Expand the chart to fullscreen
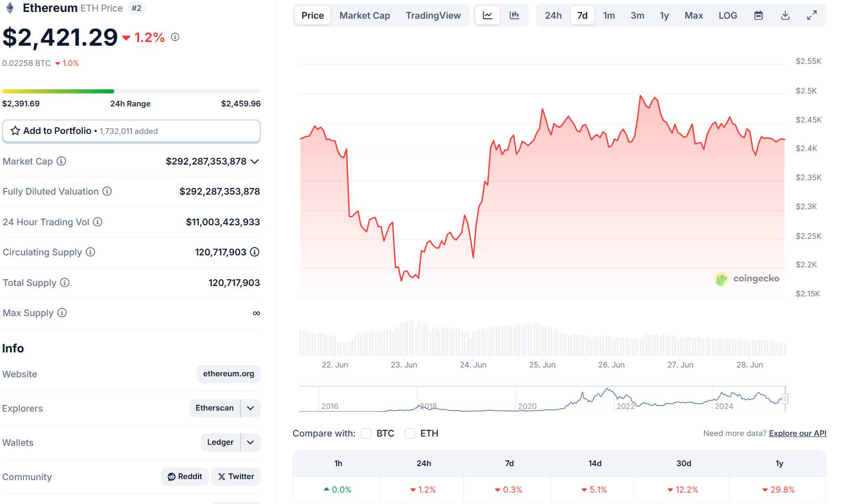The image size is (841, 504). pos(812,16)
